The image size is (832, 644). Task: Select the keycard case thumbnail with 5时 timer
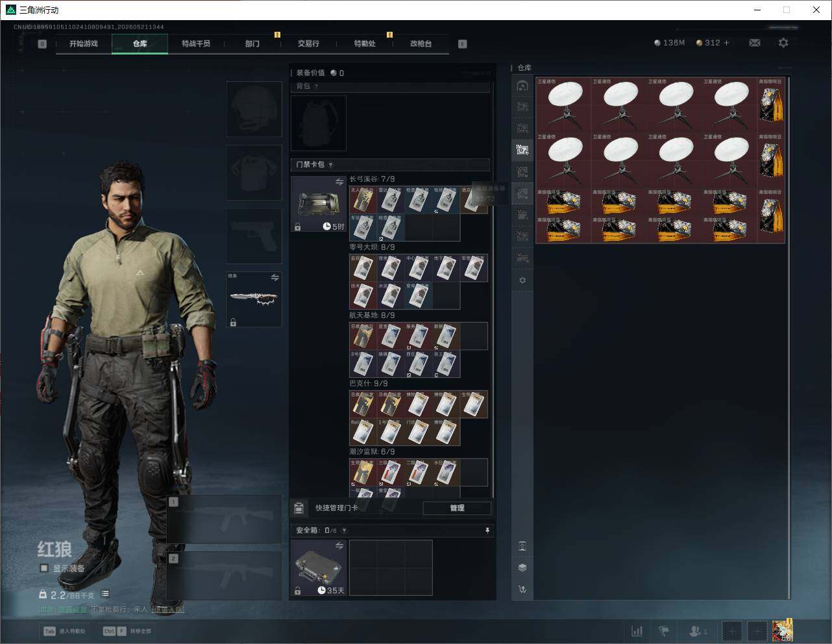319,204
